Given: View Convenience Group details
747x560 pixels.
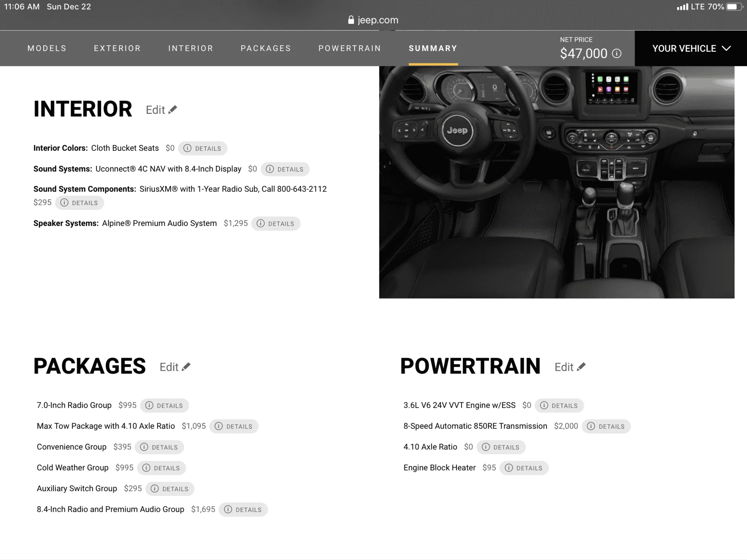Looking at the screenshot, I should click(x=159, y=447).
